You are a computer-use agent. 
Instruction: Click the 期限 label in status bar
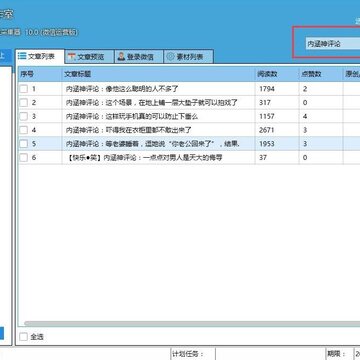pos(336,354)
